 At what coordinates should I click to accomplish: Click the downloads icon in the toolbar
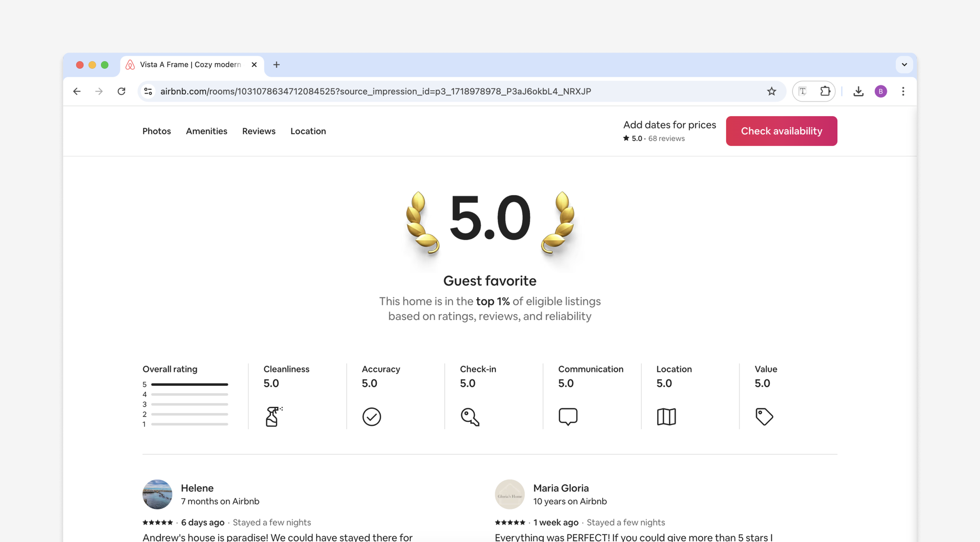[858, 91]
